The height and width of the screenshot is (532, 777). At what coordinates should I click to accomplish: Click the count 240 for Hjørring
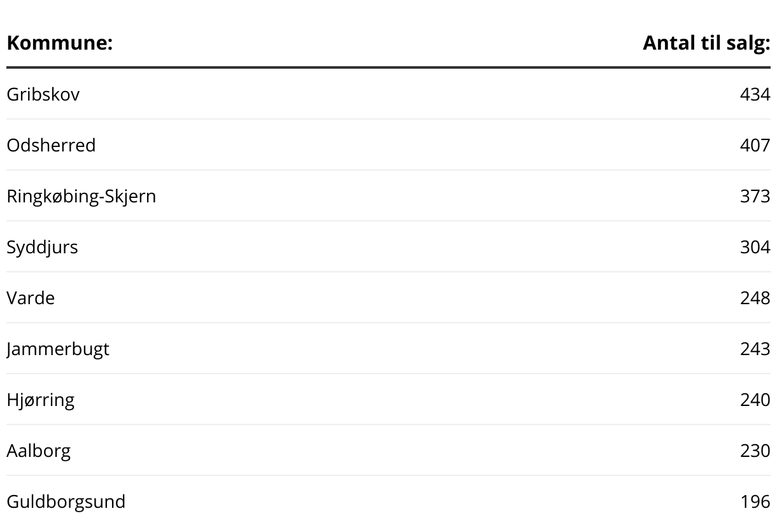click(x=755, y=400)
